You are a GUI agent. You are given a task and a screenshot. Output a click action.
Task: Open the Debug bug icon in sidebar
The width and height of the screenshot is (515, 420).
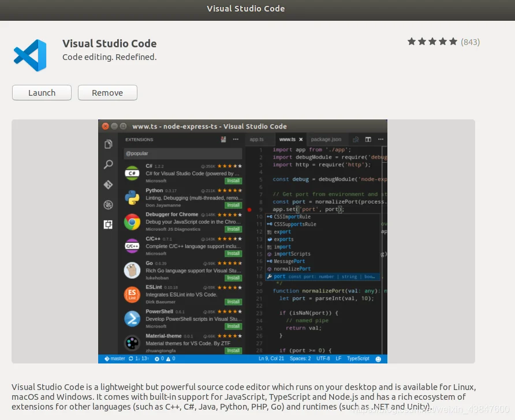pos(108,205)
